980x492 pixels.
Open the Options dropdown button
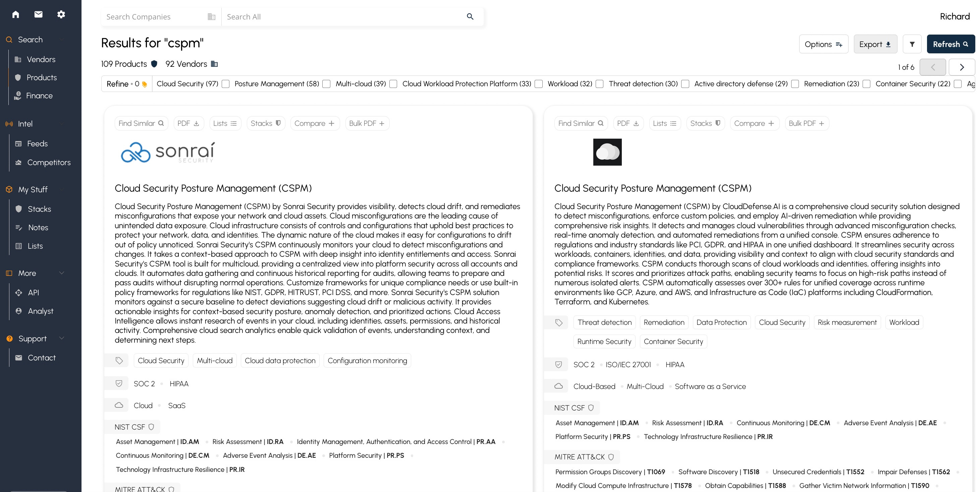click(823, 44)
